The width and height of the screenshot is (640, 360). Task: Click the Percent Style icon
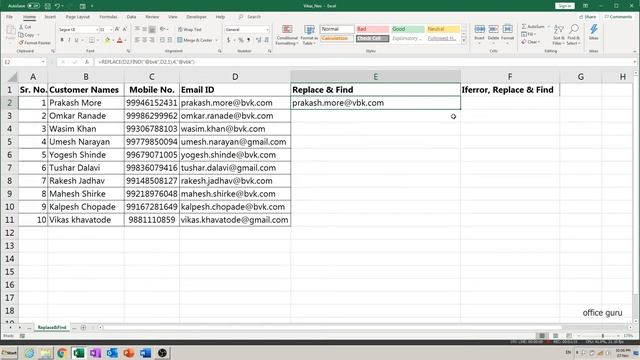[x=241, y=40]
